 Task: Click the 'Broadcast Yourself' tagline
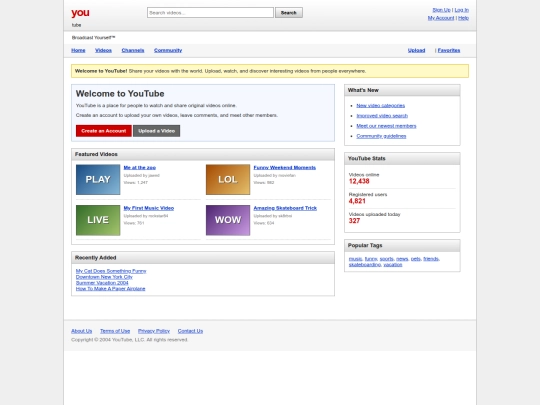[93, 38]
